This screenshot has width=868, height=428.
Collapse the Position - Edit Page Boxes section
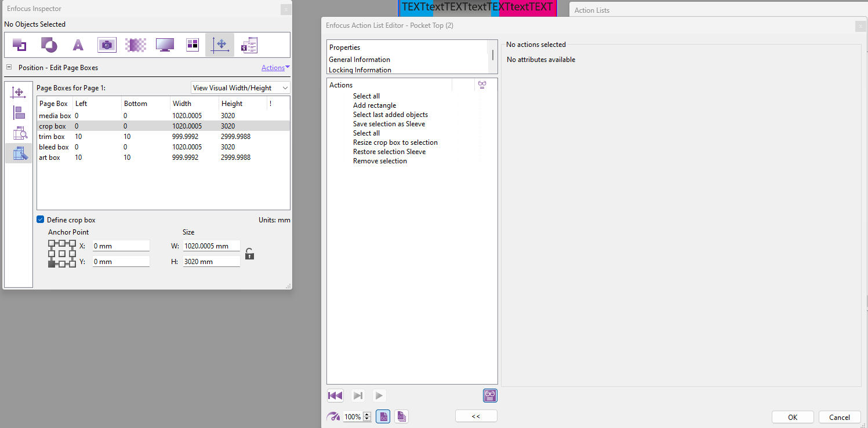pyautogui.click(x=9, y=67)
